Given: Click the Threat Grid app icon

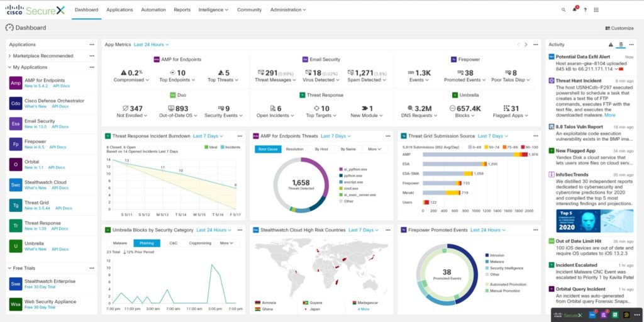Looking at the screenshot, I should [15, 205].
